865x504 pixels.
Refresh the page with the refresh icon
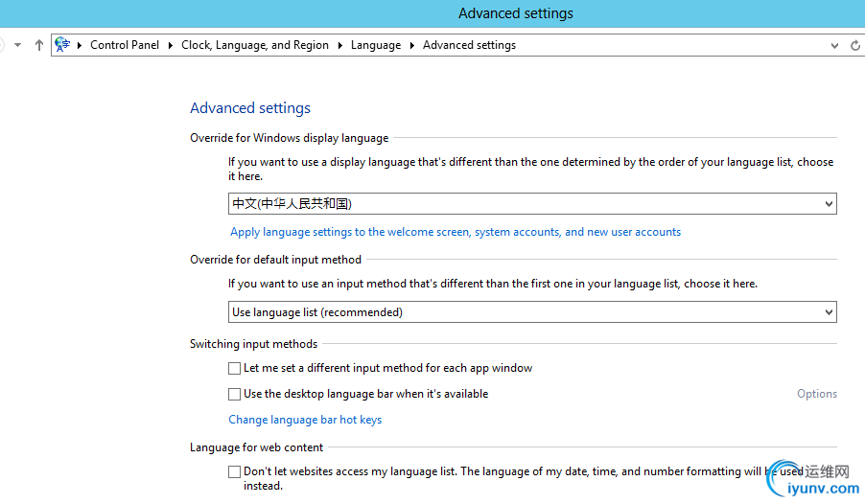855,45
